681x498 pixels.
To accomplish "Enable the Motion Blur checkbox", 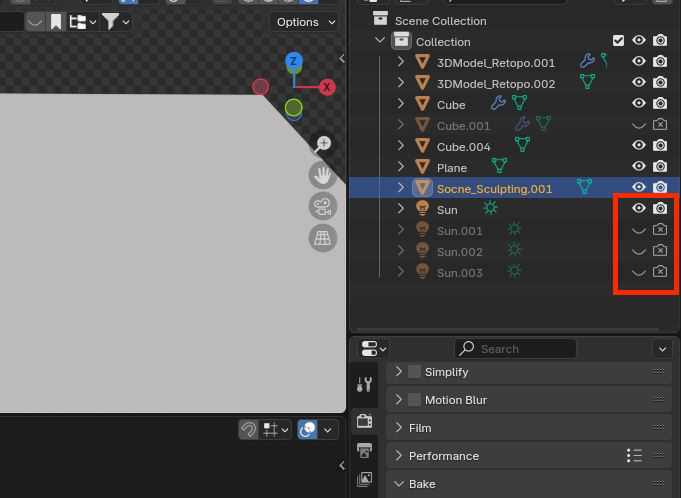I will [414, 399].
